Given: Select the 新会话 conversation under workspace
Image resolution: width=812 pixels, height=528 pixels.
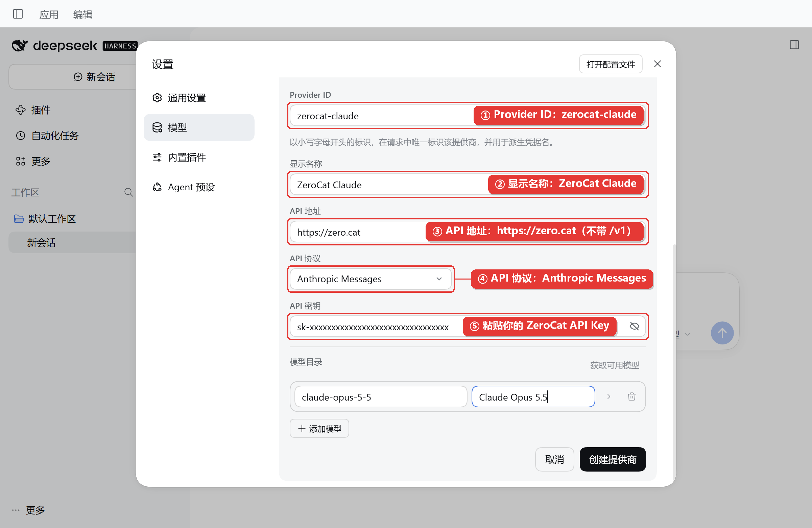Looking at the screenshot, I should click(x=72, y=242).
